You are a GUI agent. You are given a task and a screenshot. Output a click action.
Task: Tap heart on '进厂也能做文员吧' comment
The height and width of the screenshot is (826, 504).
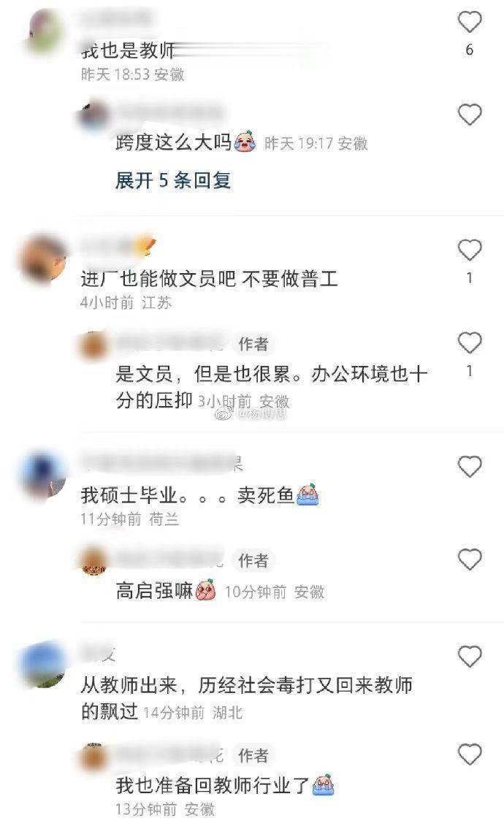[x=469, y=251]
